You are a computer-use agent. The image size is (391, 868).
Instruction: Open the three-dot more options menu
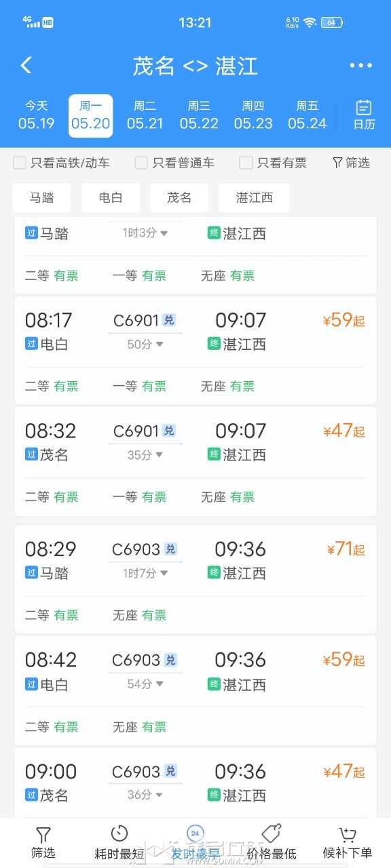(x=360, y=66)
